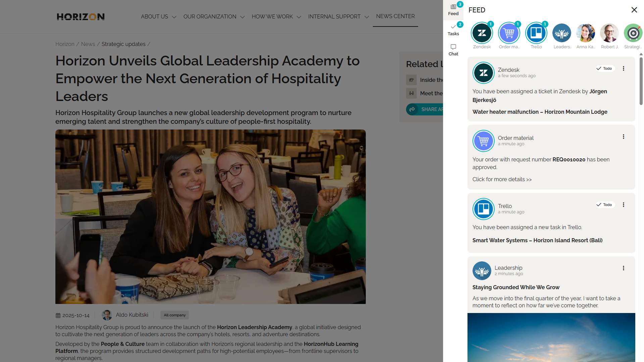Toggle Todo on Trello task notification
This screenshot has width=644, height=362.
pyautogui.click(x=604, y=205)
